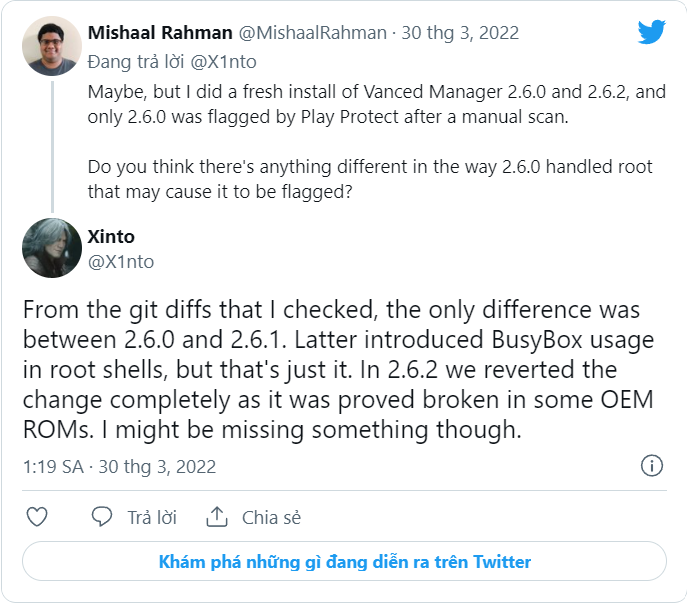Click the question starting "Do you think"
Screen dimensions: 687x603
(x=351, y=178)
